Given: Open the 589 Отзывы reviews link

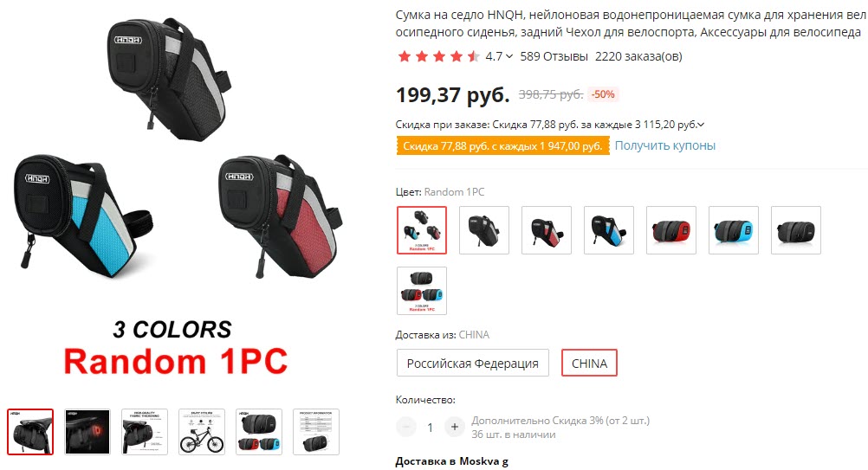Looking at the screenshot, I should [x=554, y=56].
